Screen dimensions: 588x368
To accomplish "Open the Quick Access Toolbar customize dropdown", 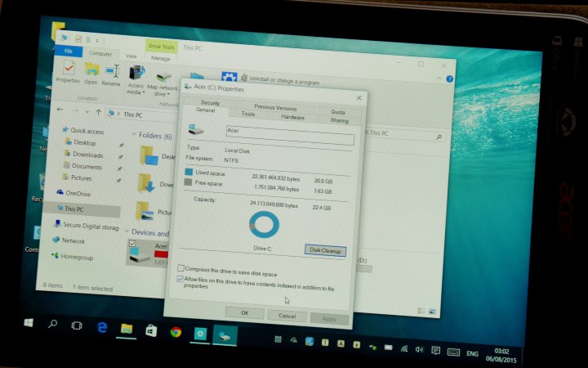I will pyautogui.click(x=96, y=40).
